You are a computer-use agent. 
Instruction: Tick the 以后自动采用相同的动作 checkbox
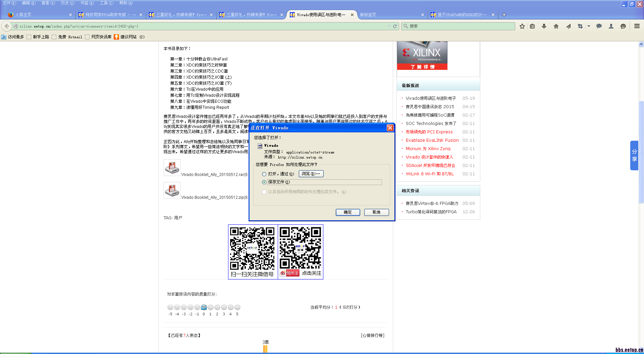[264, 192]
